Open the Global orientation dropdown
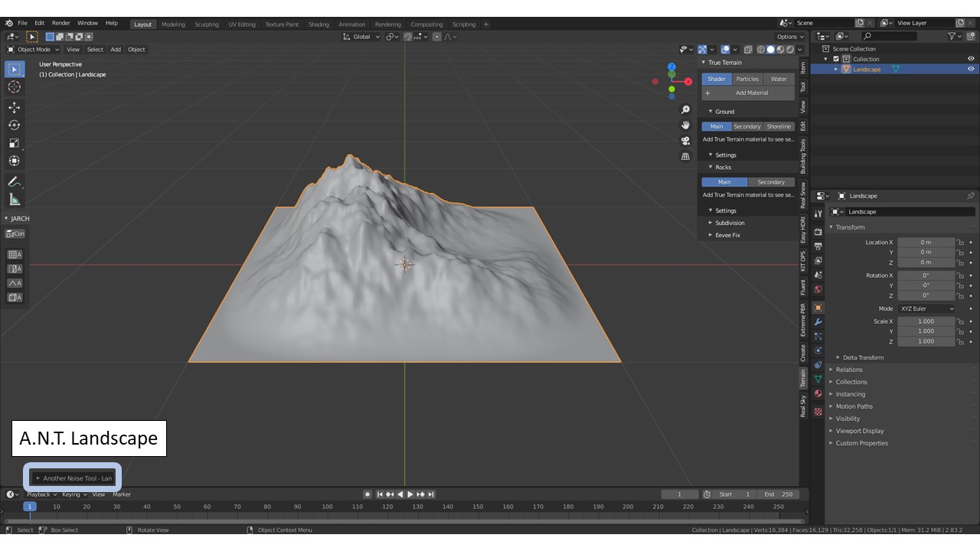980x551 pixels. click(x=361, y=37)
